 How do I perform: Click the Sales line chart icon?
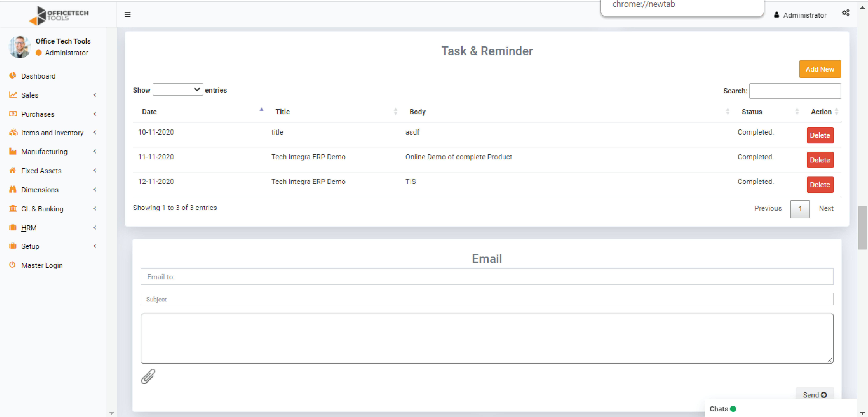click(x=13, y=95)
